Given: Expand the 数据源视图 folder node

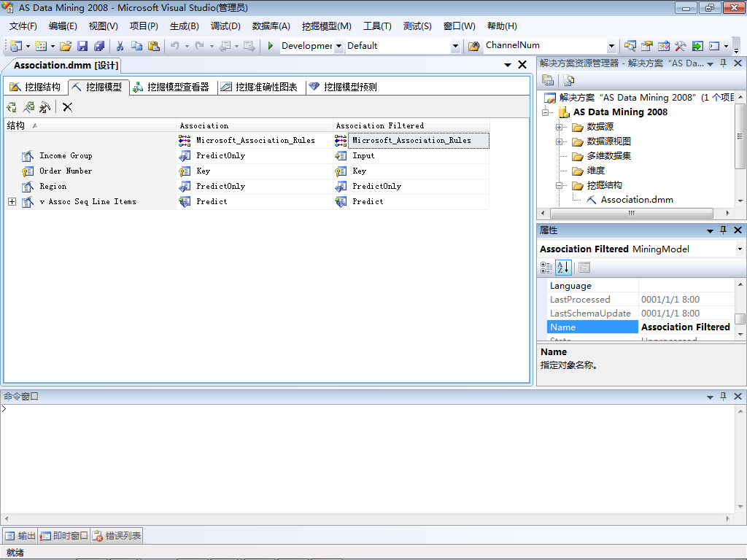Looking at the screenshot, I should 560,142.
